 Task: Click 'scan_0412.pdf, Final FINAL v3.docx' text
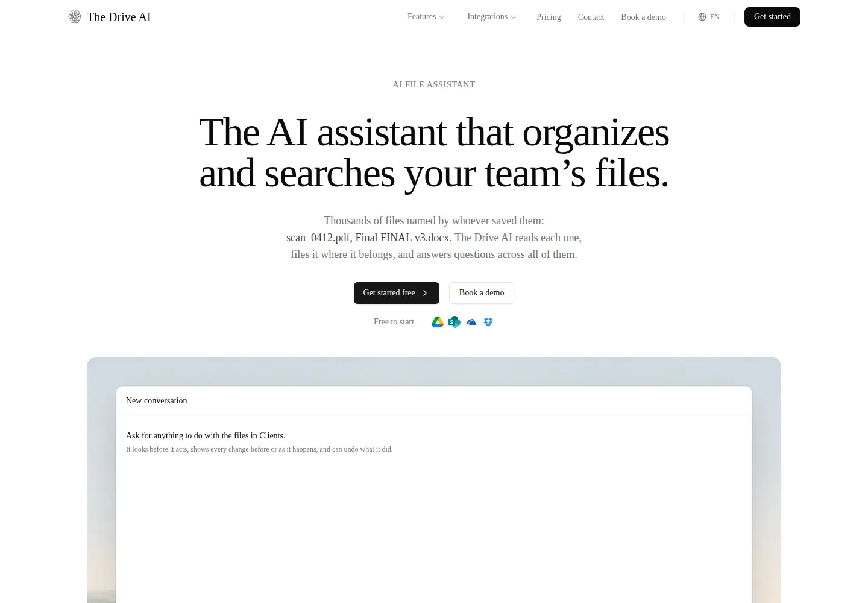[368, 238]
